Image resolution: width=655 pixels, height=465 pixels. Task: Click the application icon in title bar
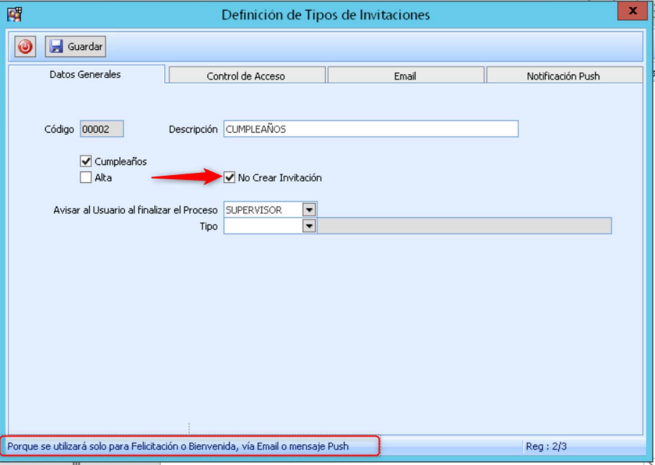[x=14, y=14]
